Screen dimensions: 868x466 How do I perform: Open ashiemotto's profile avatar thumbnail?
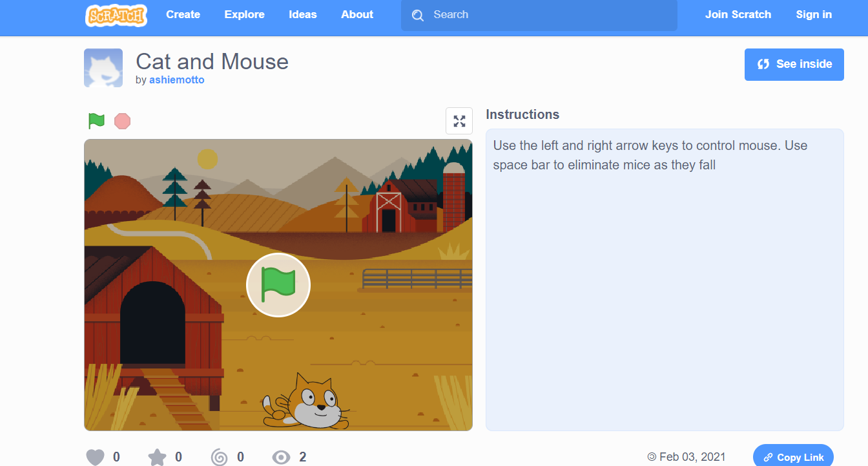(x=103, y=68)
